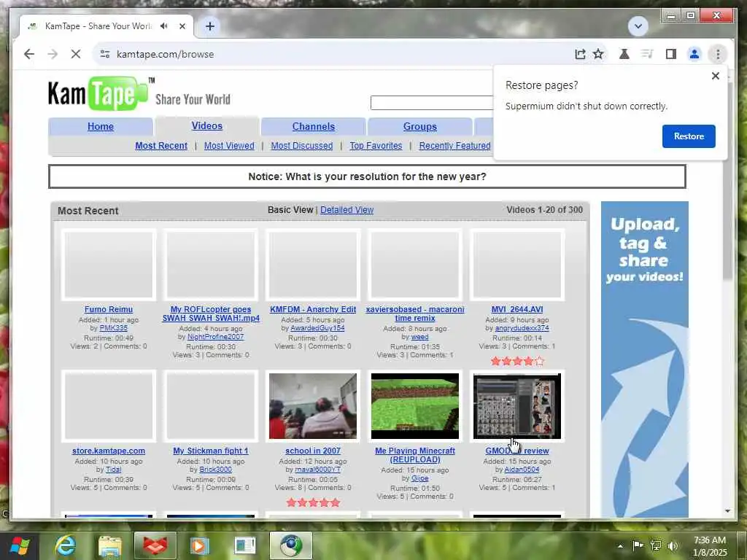Open site information icon in address bar

tap(105, 54)
